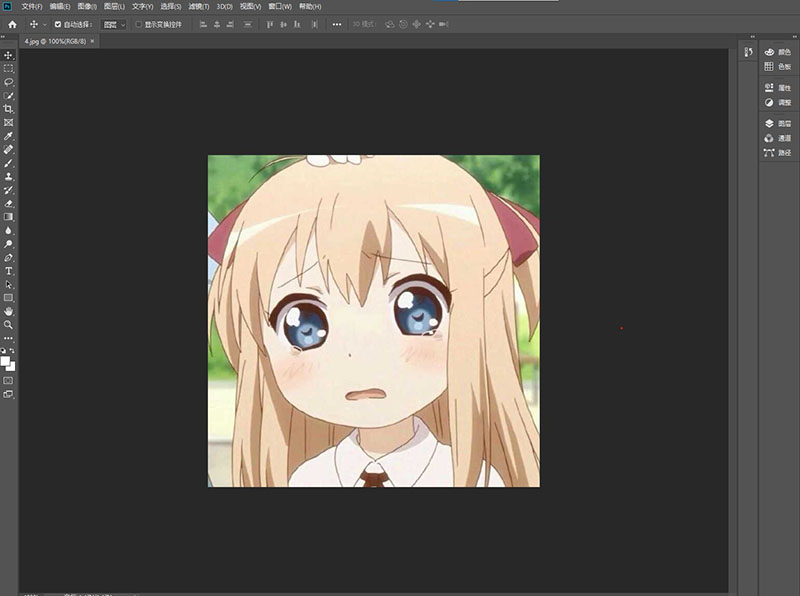Select the Eyedropper tool

pos(9,136)
